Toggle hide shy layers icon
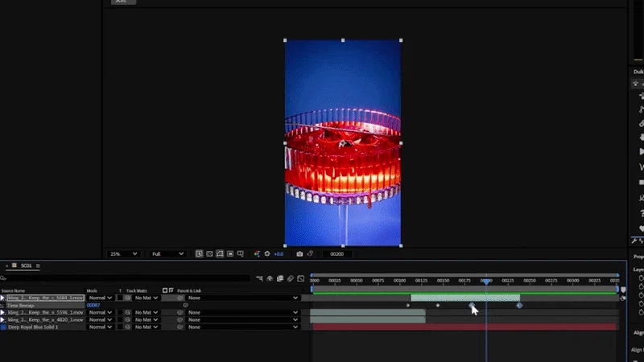The image size is (644, 362). coord(270,278)
